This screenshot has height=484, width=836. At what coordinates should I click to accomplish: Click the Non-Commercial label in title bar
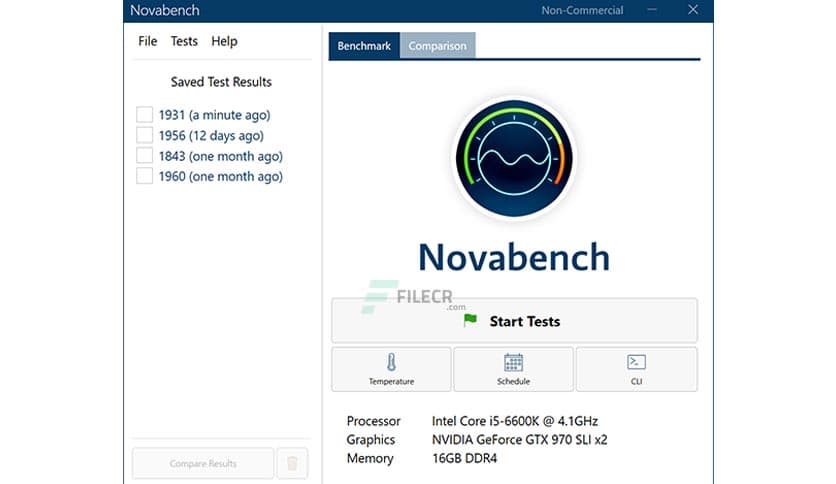pos(582,10)
